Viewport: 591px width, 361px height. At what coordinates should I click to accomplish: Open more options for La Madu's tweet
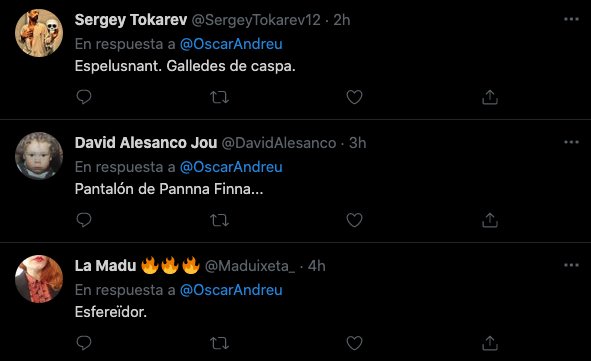[x=571, y=265]
